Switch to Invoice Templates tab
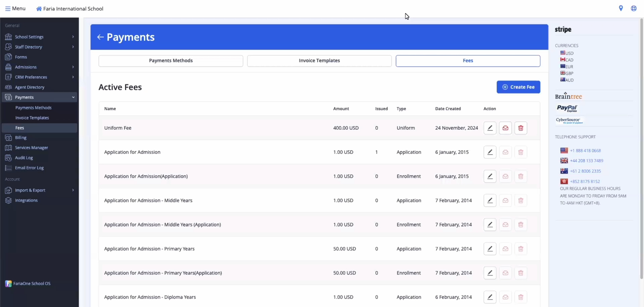The height and width of the screenshot is (307, 644). coord(319,61)
